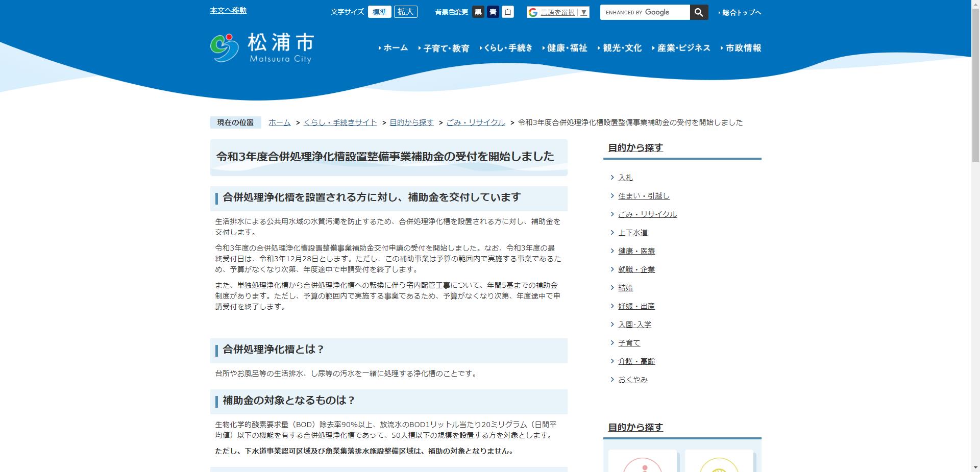Click the chevron icon beside 入札 link
Screen dimensions: 980x472
(x=611, y=177)
